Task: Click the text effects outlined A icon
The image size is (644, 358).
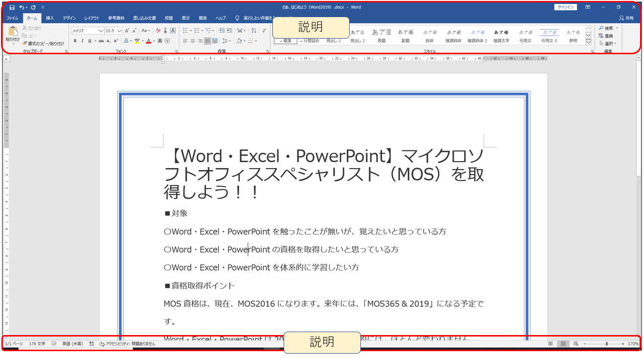Action: [126, 41]
